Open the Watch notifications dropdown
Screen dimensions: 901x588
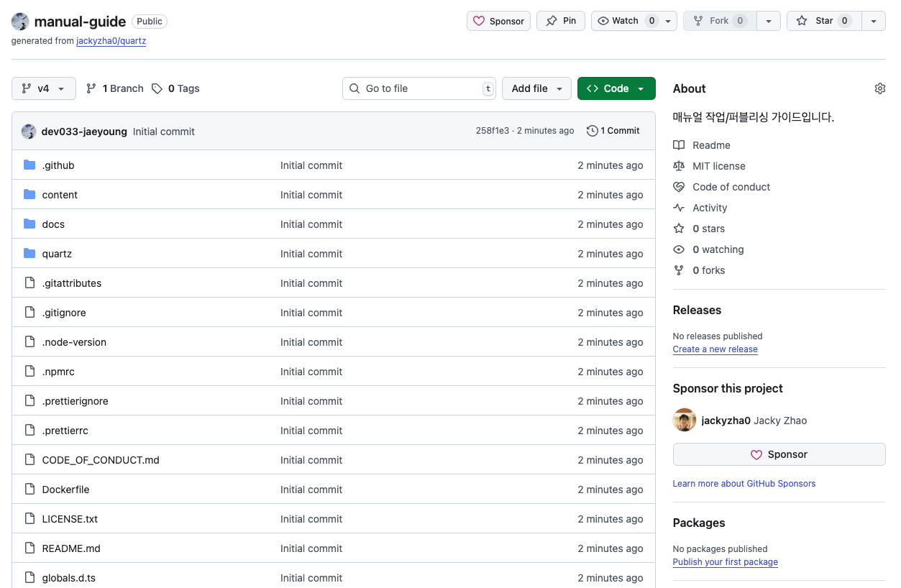[x=634, y=21]
